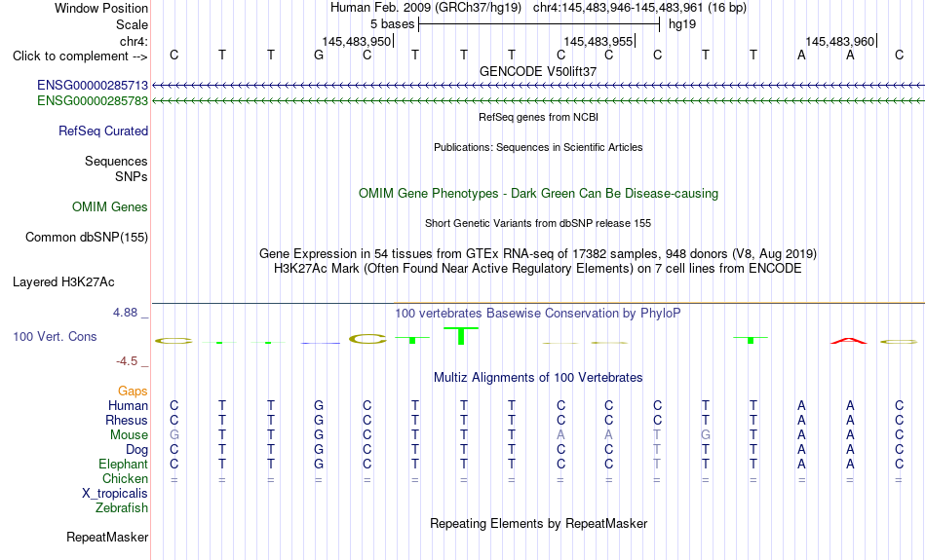Click the PhyloP upper value 4.88
Image resolution: width=926 pixels, height=560 pixels.
click(126, 313)
